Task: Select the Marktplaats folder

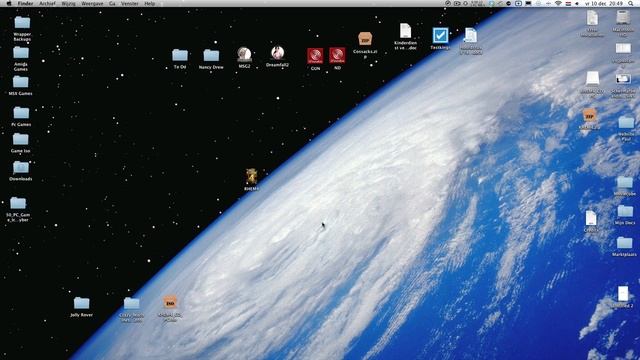Action: point(624,243)
